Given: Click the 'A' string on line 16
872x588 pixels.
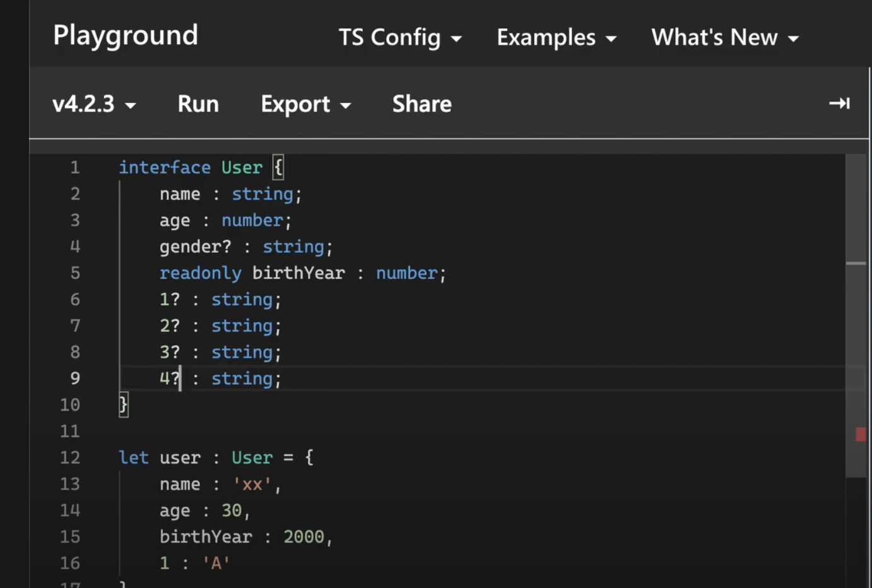Looking at the screenshot, I should pyautogui.click(x=216, y=563).
